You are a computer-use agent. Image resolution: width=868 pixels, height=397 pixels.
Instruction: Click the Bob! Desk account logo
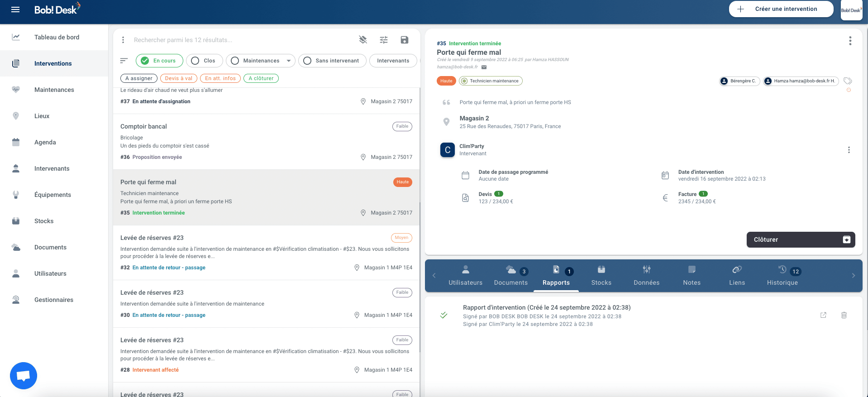[851, 10]
